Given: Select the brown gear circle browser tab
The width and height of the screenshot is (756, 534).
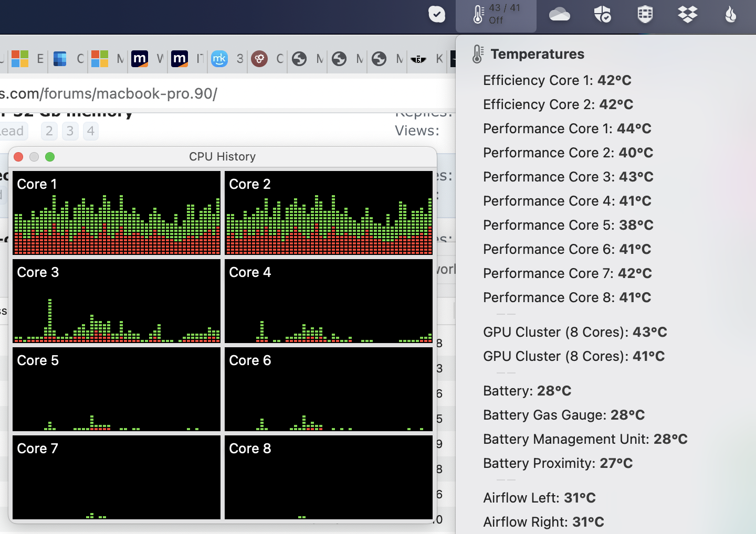Looking at the screenshot, I should [268, 59].
